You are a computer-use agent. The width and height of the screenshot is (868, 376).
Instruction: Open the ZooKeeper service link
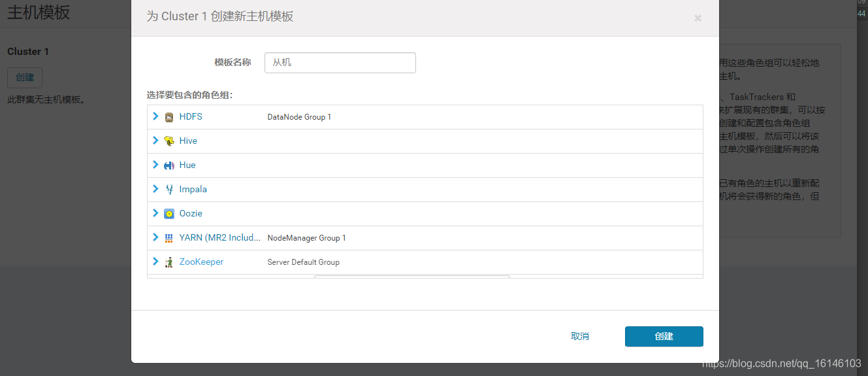[201, 262]
